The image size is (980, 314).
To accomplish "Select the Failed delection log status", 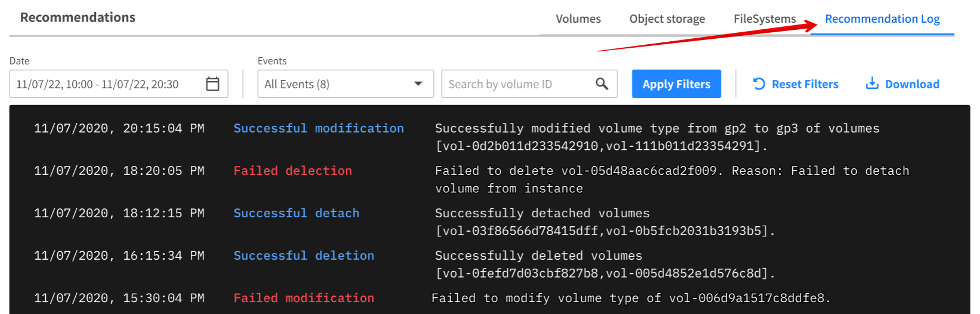I will 293,171.
